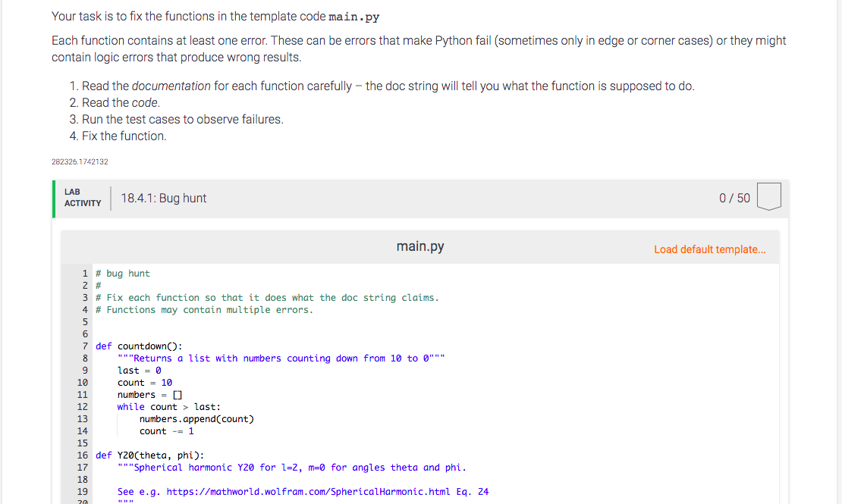842x504 pixels.
Task: Click line number 12 in the editor gutter
Action: [83, 406]
